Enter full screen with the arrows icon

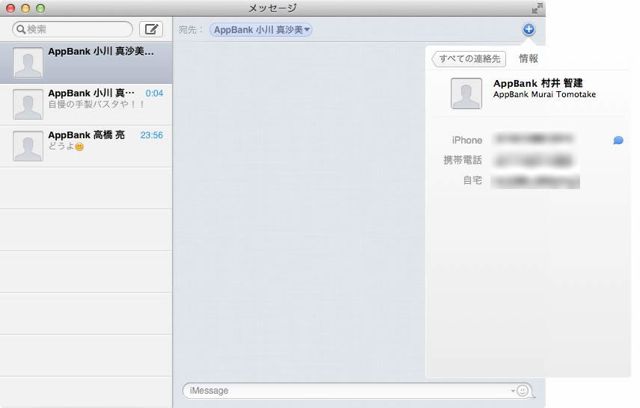click(x=537, y=8)
